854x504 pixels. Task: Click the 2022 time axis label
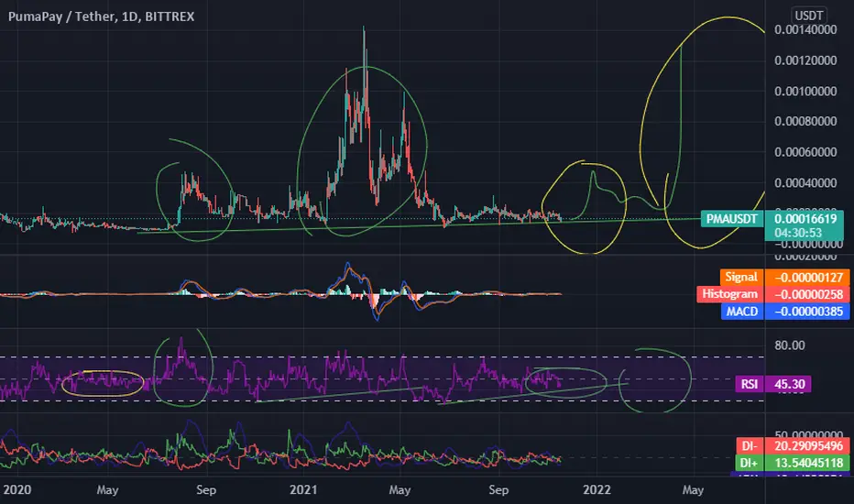[597, 490]
